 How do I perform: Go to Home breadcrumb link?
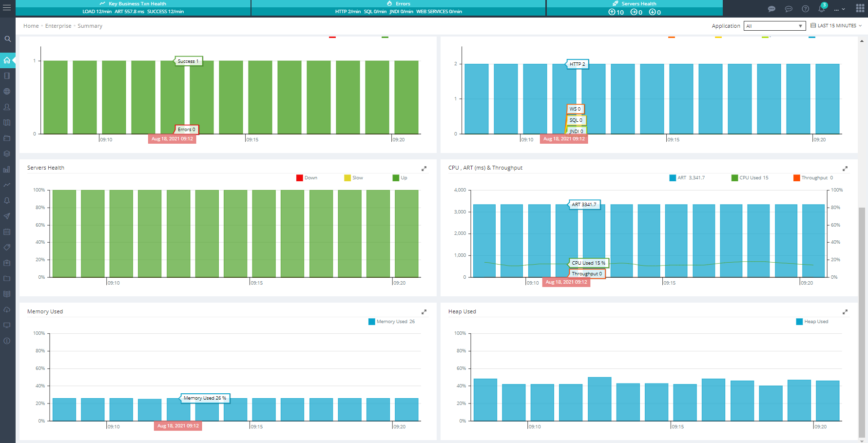coord(31,26)
